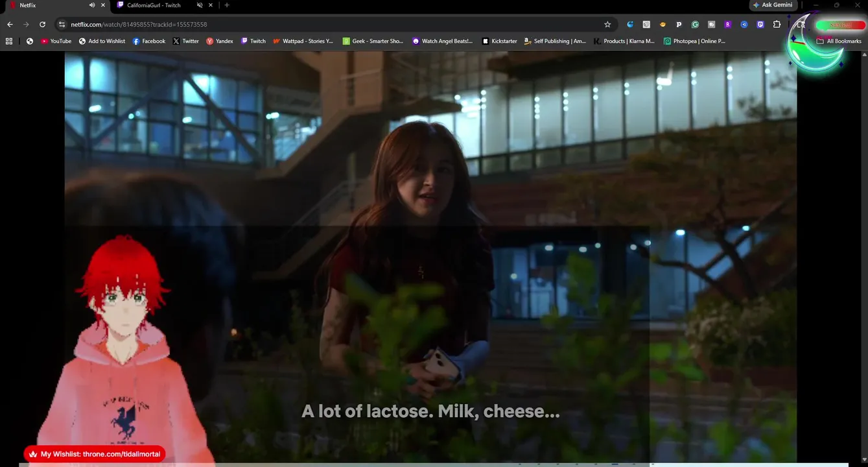Bookmark this page with star icon
Viewport: 868px width, 467px height.
pyautogui.click(x=607, y=25)
